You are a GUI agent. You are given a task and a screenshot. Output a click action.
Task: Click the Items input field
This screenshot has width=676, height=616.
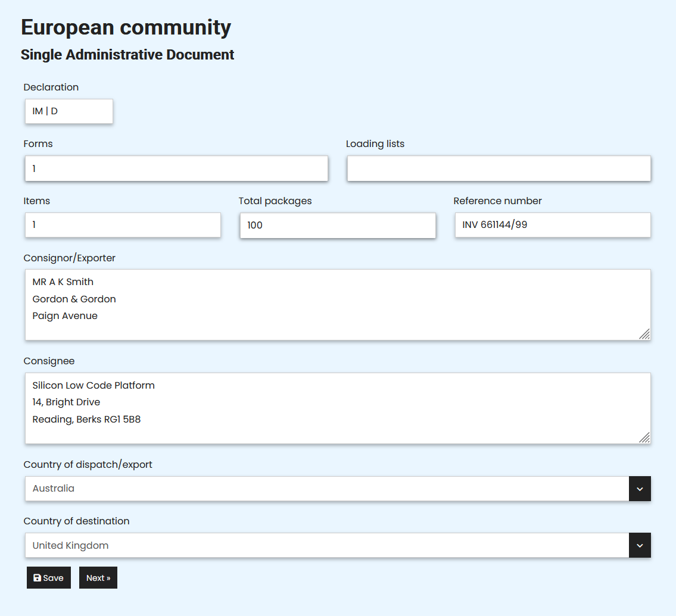122,225
